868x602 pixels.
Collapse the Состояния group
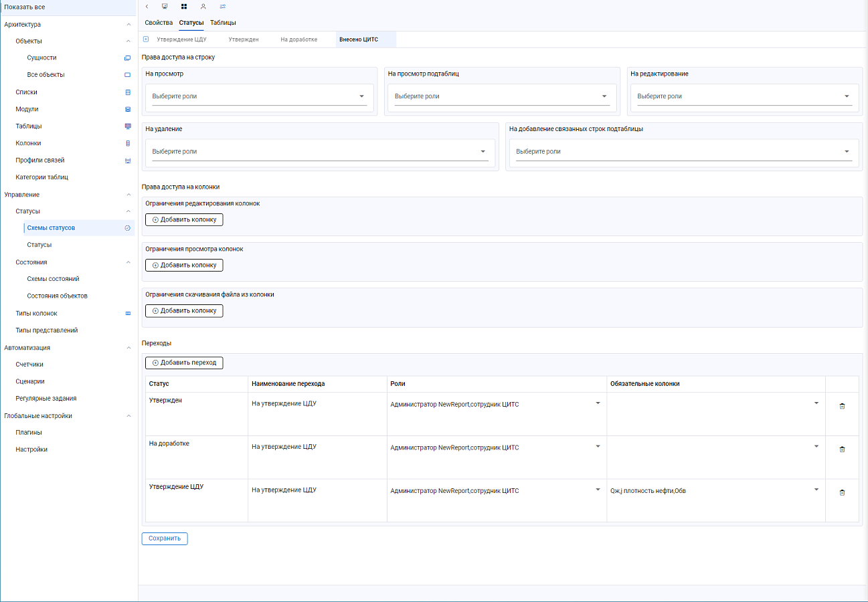click(x=128, y=262)
